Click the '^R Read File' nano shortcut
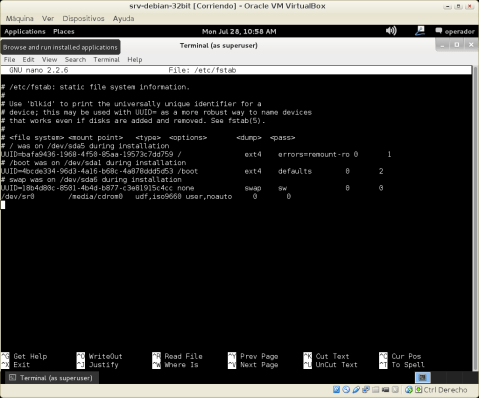 point(177,356)
